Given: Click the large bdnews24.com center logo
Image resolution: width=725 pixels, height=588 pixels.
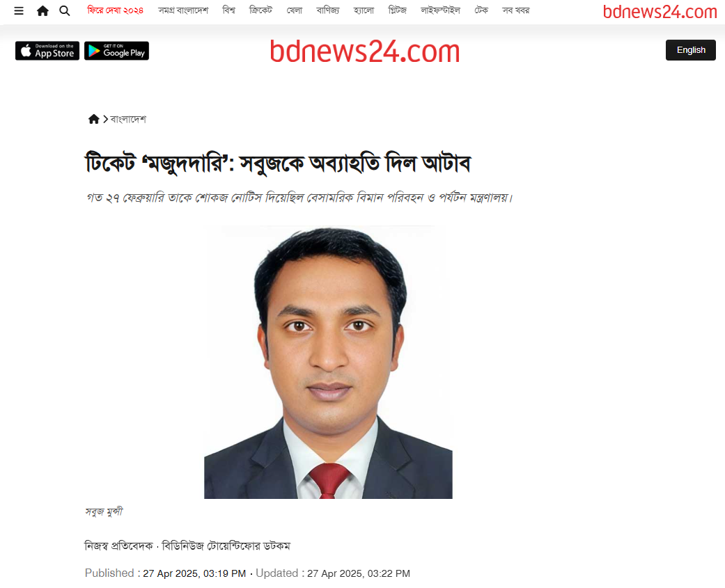Looking at the screenshot, I should pos(365,51).
